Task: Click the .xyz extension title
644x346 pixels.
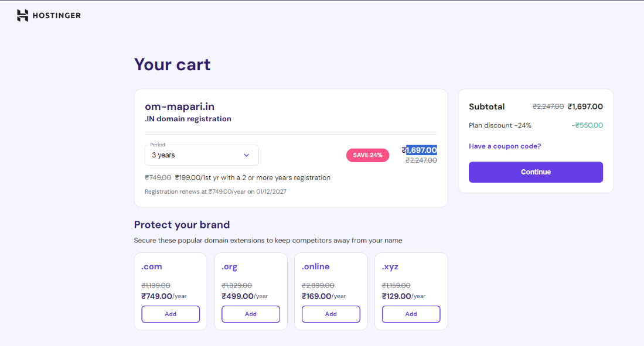Action: pyautogui.click(x=390, y=266)
